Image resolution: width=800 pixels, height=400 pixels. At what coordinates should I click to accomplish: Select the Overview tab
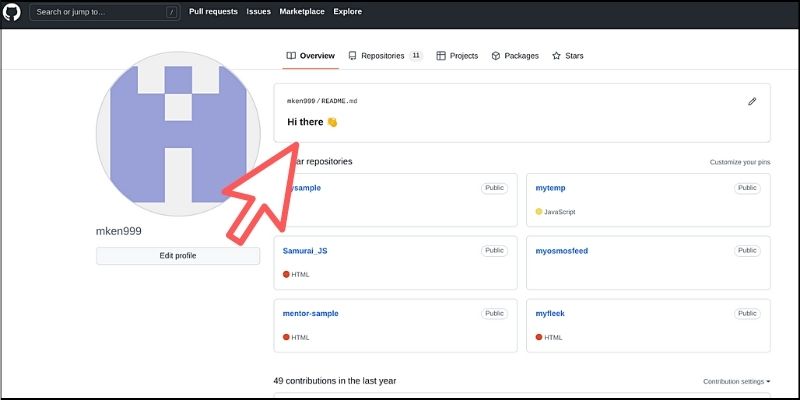click(311, 56)
